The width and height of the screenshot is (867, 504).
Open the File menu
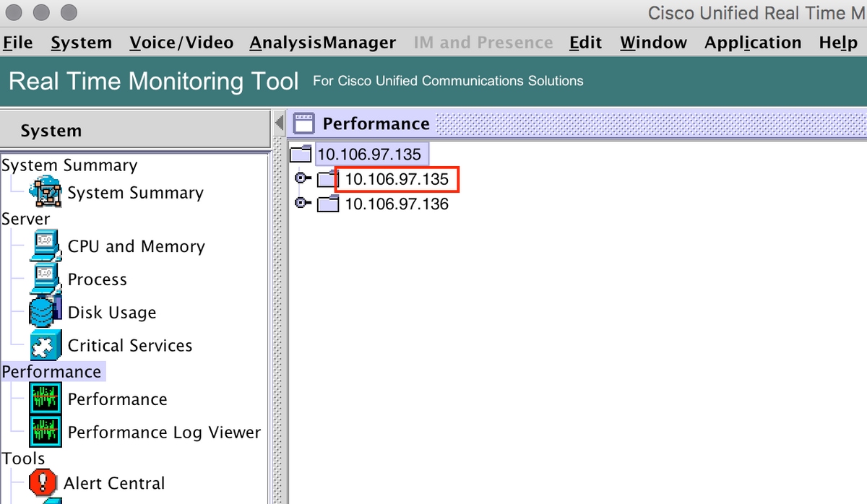18,43
